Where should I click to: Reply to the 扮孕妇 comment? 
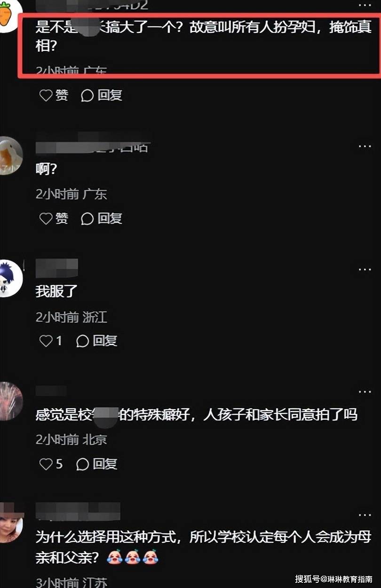point(101,95)
